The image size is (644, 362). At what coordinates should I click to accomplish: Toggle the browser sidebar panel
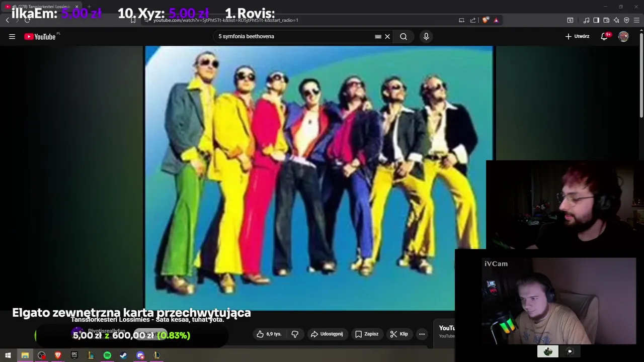(596, 20)
